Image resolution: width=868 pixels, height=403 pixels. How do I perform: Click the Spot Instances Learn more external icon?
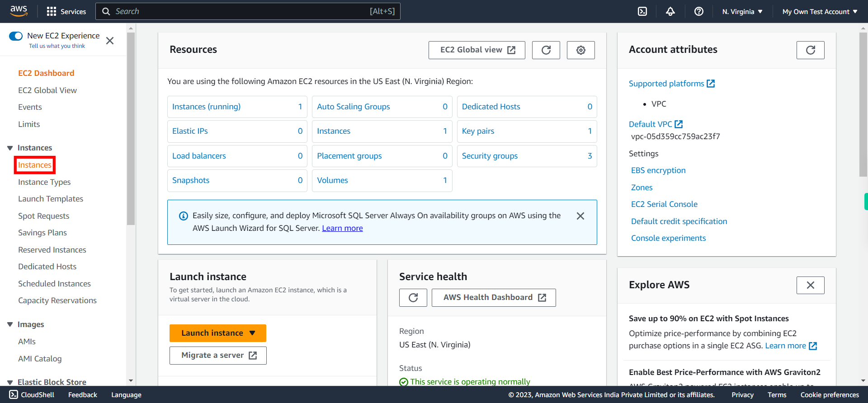tap(813, 346)
